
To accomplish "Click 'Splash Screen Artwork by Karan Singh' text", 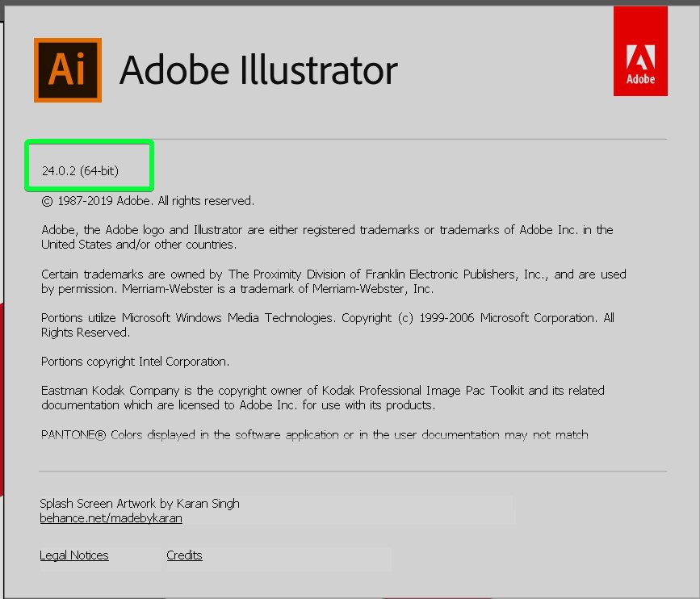I will [x=140, y=504].
